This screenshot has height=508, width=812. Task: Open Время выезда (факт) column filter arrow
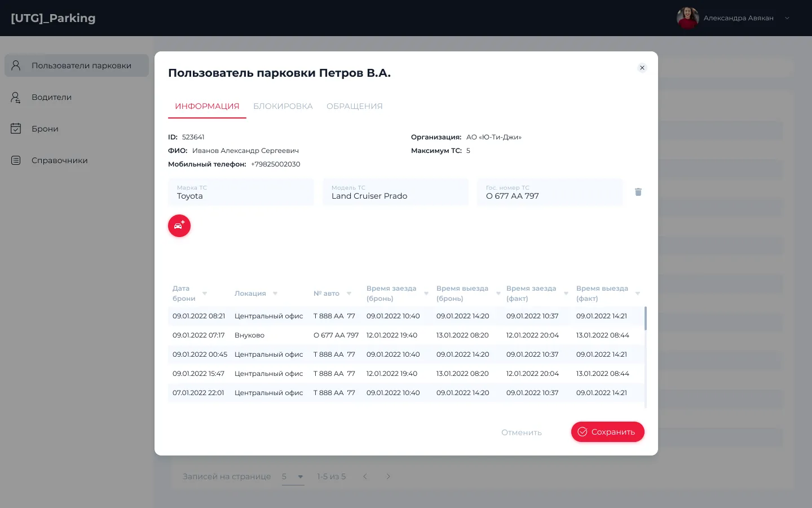638,294
